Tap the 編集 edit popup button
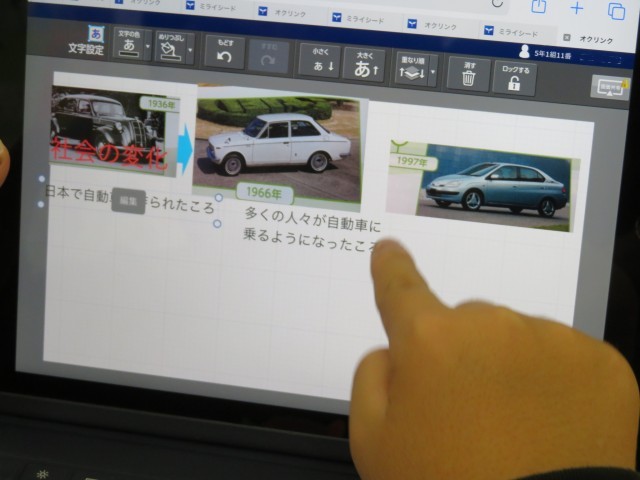Viewport: 640px width, 480px height. click(128, 201)
